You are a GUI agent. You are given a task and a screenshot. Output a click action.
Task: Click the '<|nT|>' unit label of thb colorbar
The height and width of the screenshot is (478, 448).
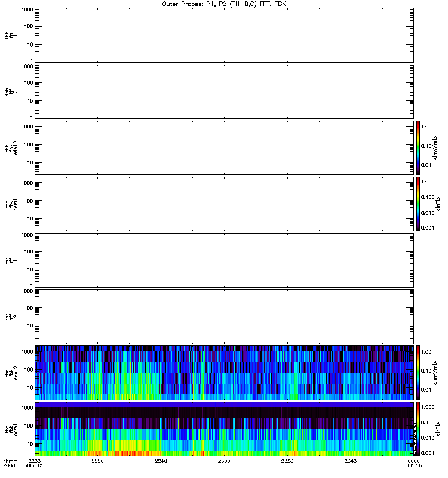(438, 204)
